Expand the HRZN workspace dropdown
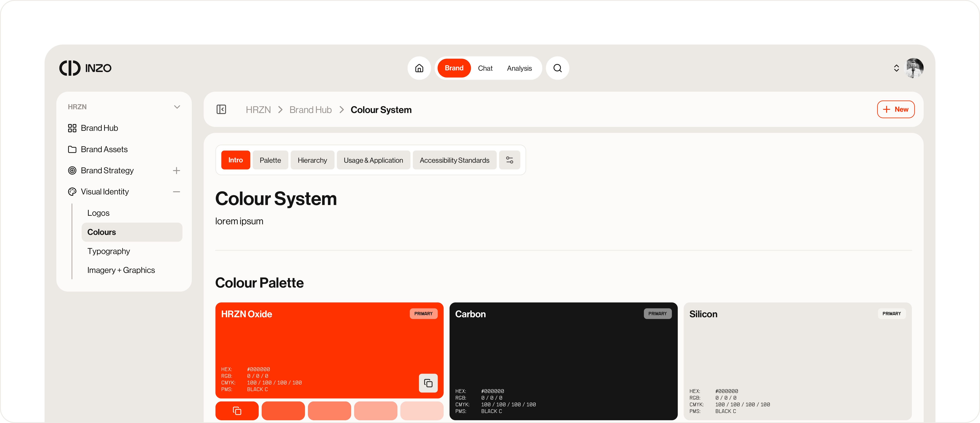This screenshot has height=423, width=980. tap(177, 106)
